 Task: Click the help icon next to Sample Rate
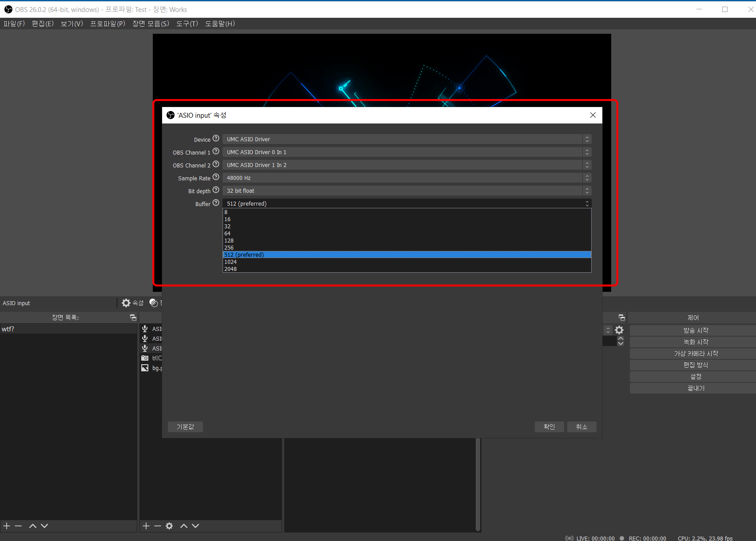point(216,177)
